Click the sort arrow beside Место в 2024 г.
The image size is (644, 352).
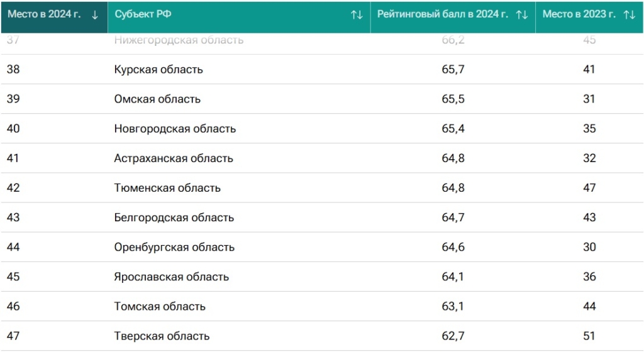point(95,15)
